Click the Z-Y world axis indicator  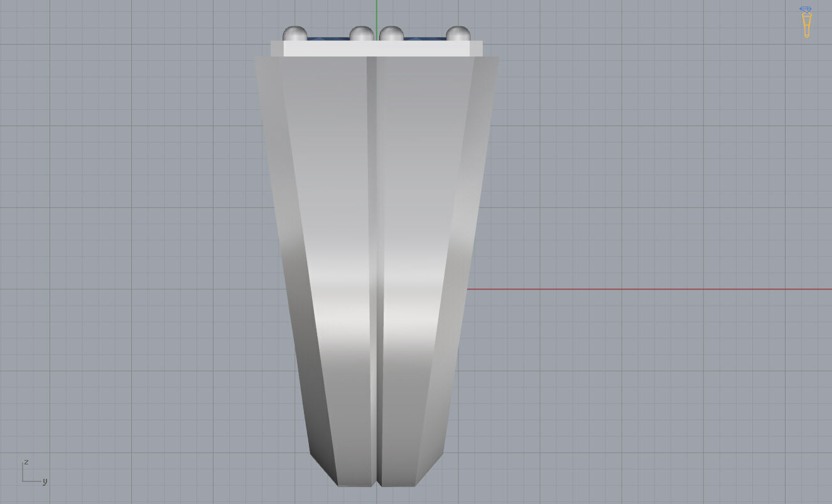coord(35,471)
